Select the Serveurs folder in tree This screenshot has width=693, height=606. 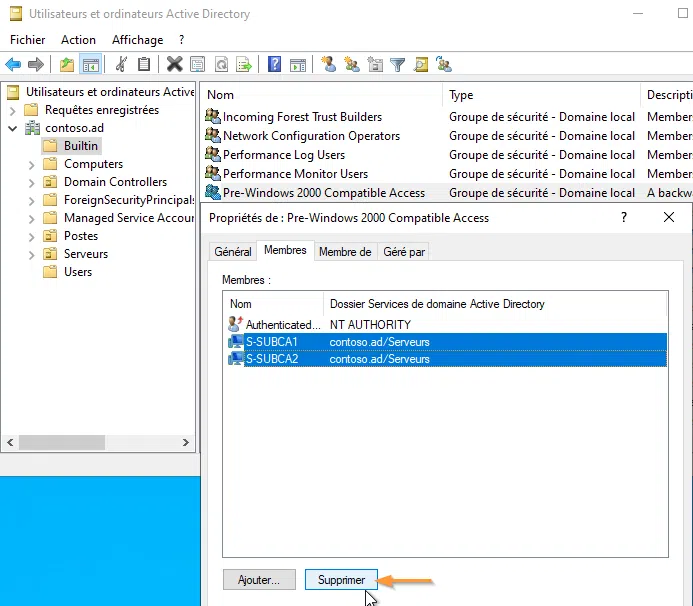85,254
